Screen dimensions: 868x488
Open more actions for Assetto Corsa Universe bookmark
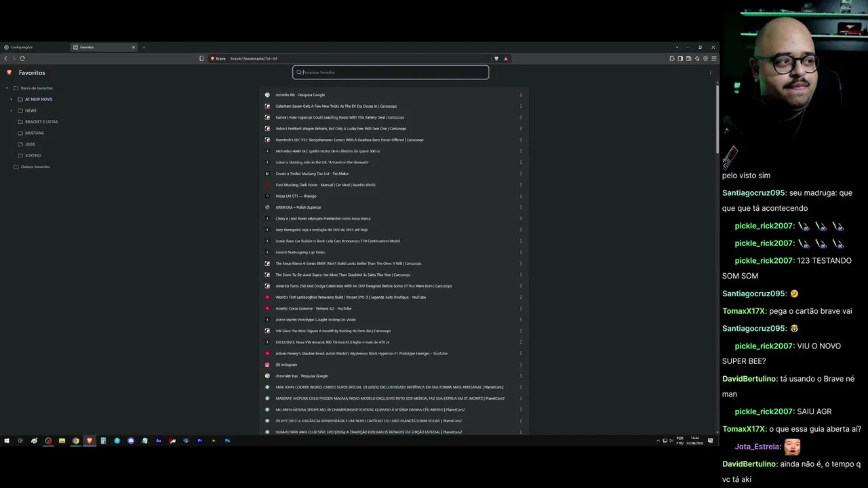521,308
